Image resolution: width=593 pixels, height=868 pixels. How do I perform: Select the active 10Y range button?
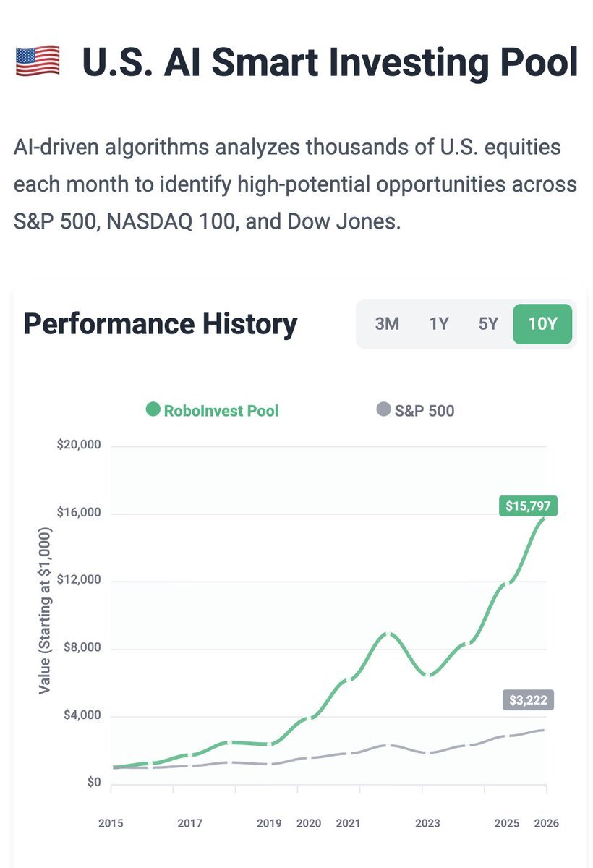(x=542, y=323)
